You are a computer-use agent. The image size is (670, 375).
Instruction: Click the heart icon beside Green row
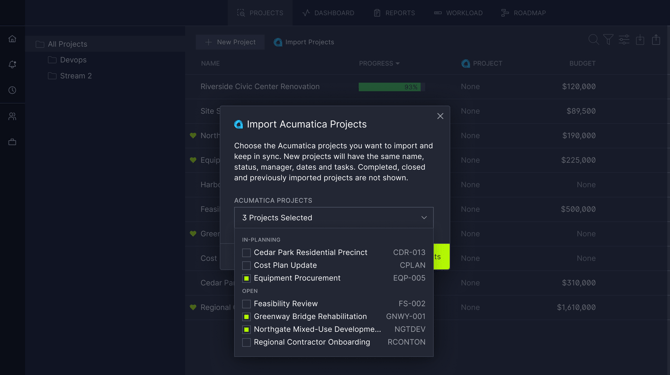tap(193, 234)
